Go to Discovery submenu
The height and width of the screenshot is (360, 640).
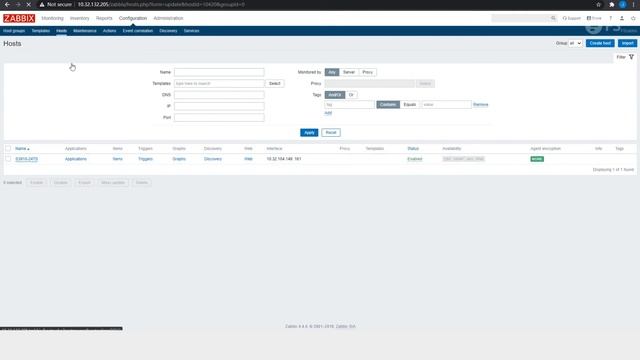[x=168, y=31]
